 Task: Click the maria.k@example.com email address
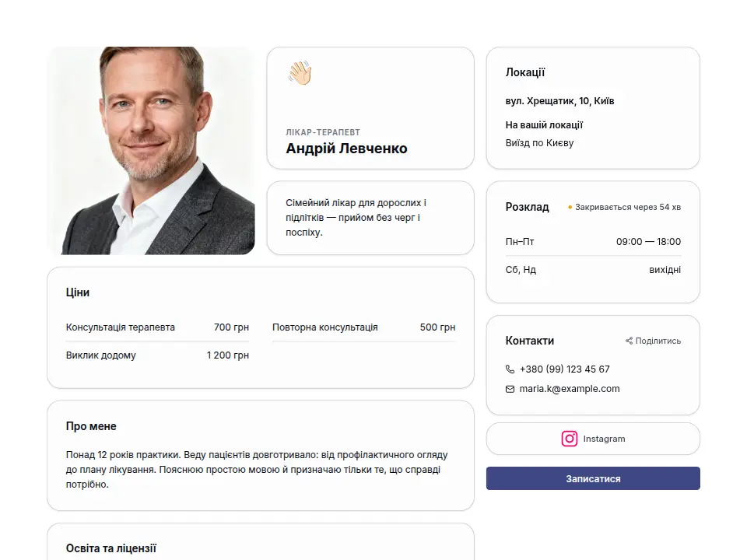[570, 389]
